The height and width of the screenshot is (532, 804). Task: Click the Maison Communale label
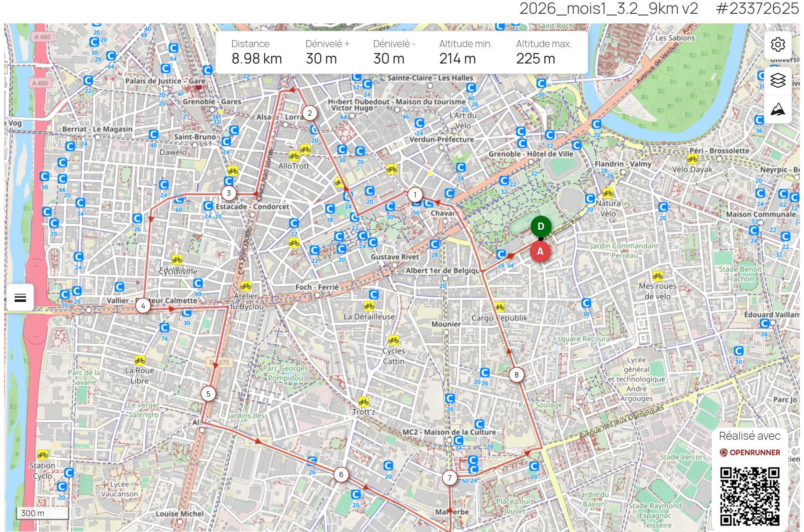pos(761,215)
